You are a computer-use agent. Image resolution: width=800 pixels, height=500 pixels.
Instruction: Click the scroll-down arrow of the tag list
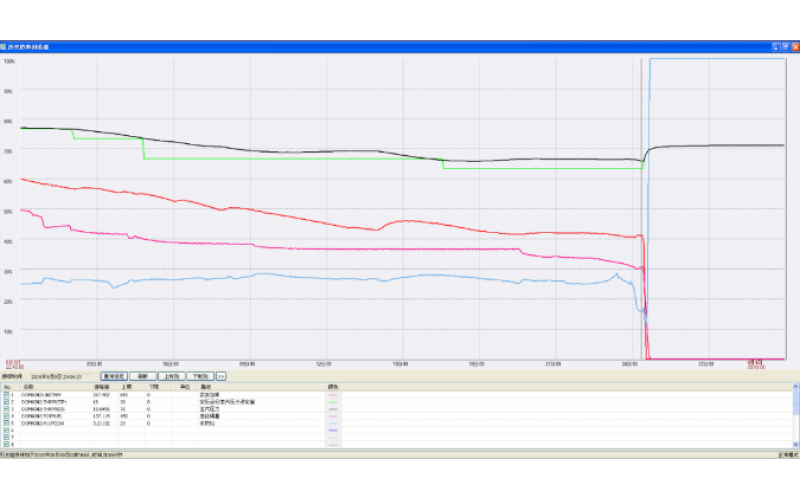pyautogui.click(x=796, y=445)
